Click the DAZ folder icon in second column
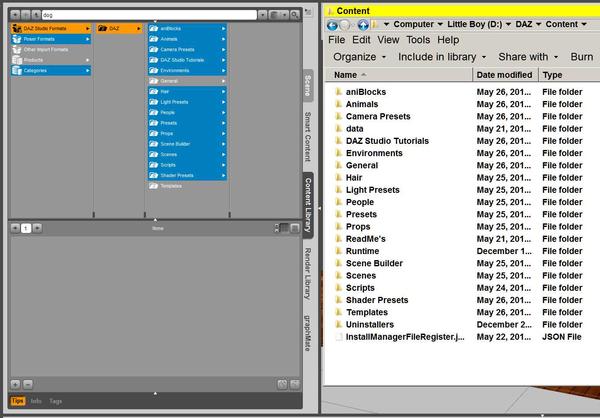The image size is (600, 418). 102,28
